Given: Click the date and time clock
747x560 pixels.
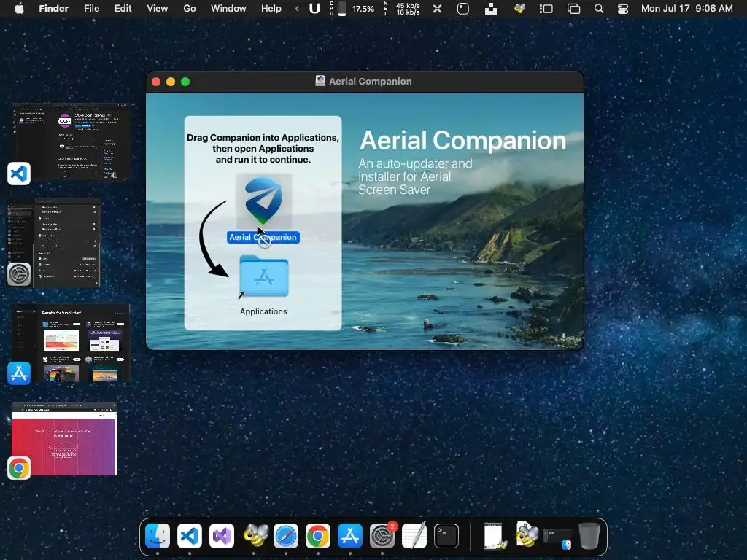Looking at the screenshot, I should [686, 9].
